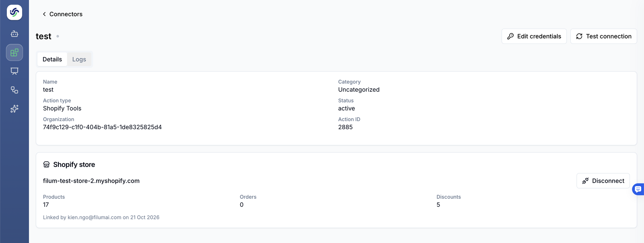Click the Status field label
Viewport: 644px width, 243px height.
pos(346,101)
